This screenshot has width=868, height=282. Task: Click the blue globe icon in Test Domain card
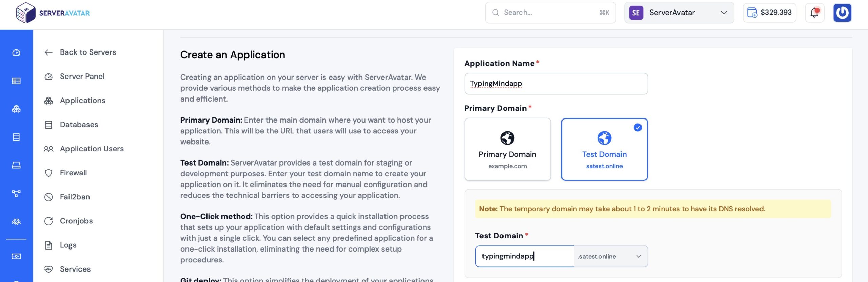pyautogui.click(x=604, y=138)
